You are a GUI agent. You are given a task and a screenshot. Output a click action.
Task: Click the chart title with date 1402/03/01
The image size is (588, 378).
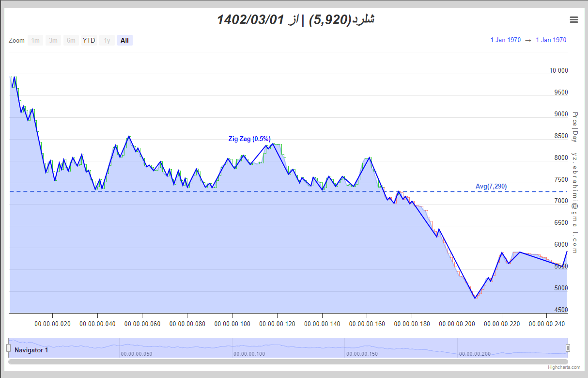pyautogui.click(x=295, y=19)
